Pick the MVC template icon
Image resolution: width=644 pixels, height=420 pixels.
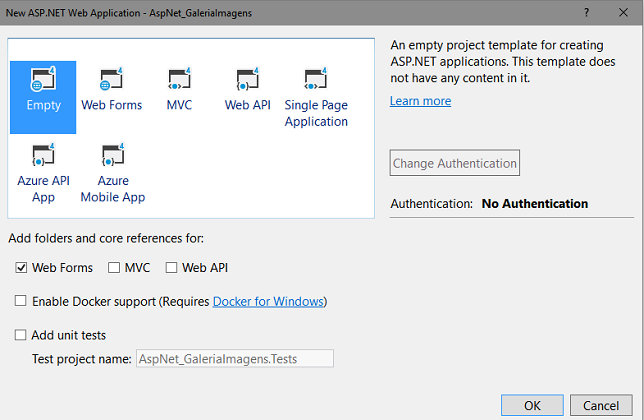[x=179, y=80]
